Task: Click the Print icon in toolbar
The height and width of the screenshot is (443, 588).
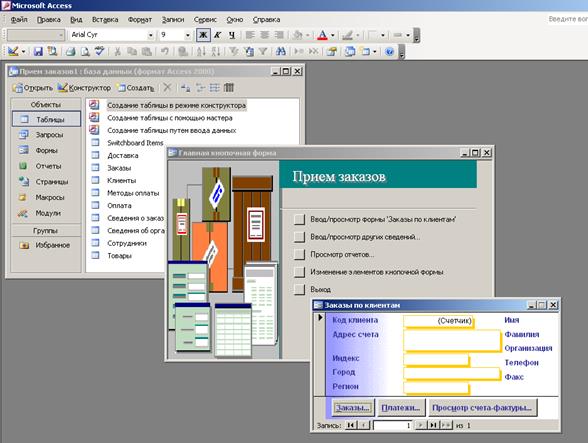Action: tap(70, 51)
